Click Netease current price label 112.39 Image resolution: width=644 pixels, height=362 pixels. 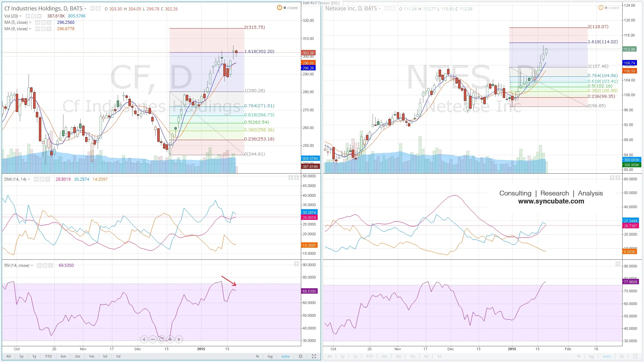(629, 49)
